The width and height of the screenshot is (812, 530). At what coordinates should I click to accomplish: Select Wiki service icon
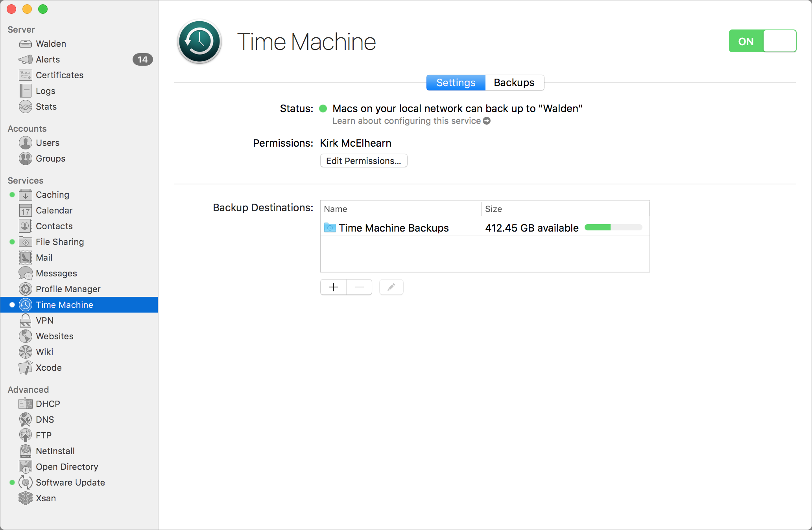tap(26, 352)
